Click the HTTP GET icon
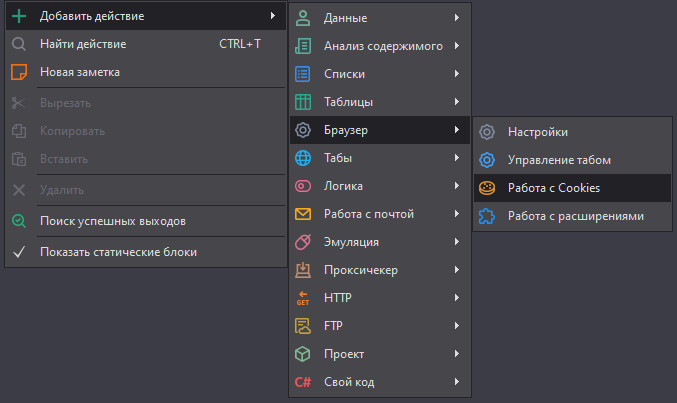This screenshot has width=677, height=403. point(303,298)
